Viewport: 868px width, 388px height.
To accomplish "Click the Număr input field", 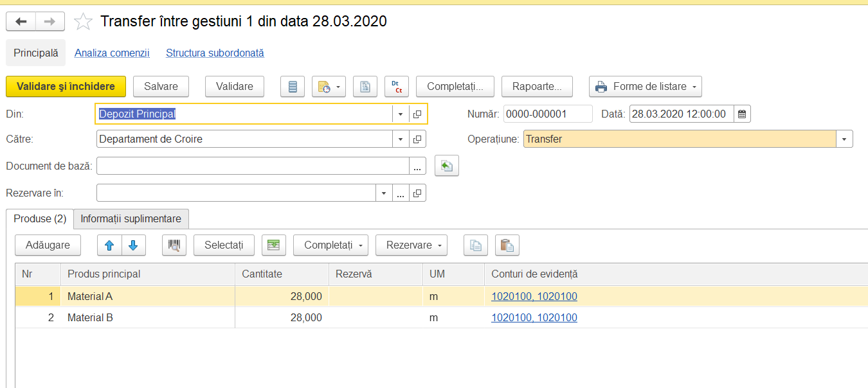I will click(548, 114).
